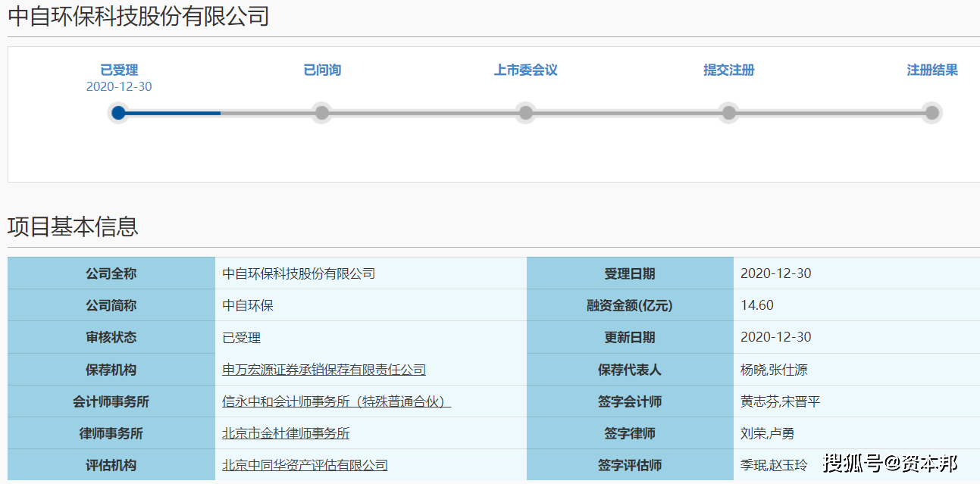Click the 受理日期 label cell
The height and width of the screenshot is (484, 980).
pyautogui.click(x=630, y=273)
